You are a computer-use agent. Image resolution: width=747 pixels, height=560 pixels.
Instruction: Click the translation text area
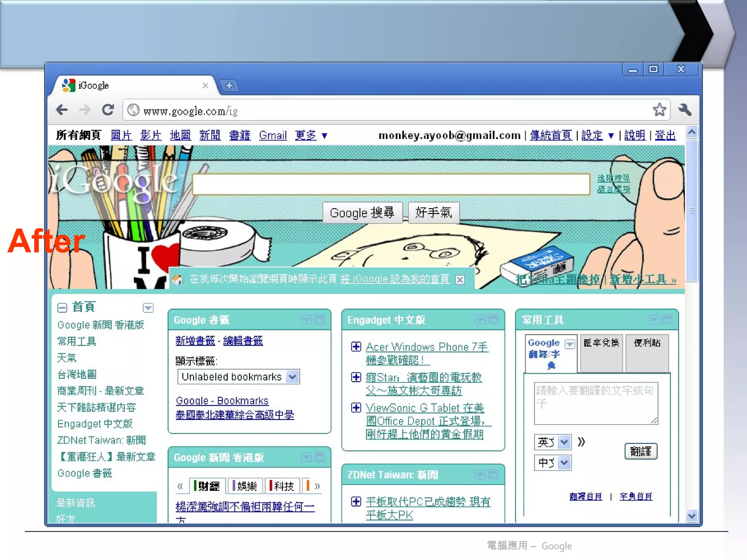click(596, 403)
